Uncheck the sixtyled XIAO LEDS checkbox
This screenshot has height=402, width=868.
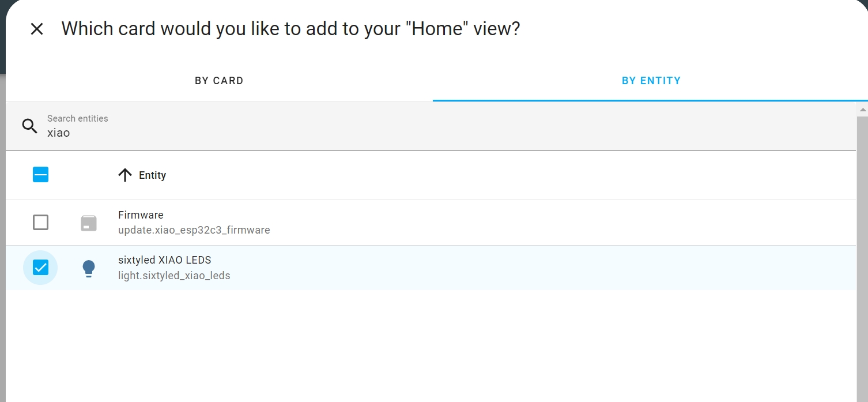pyautogui.click(x=40, y=268)
